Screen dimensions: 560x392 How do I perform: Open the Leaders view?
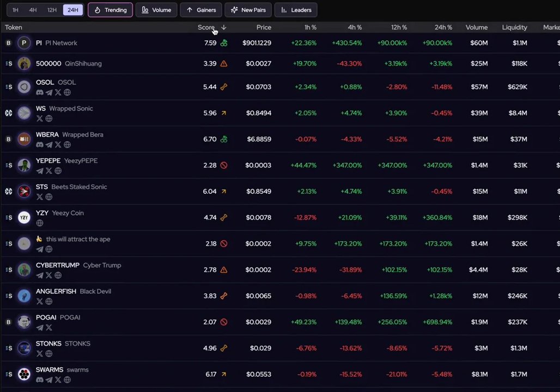coord(296,9)
